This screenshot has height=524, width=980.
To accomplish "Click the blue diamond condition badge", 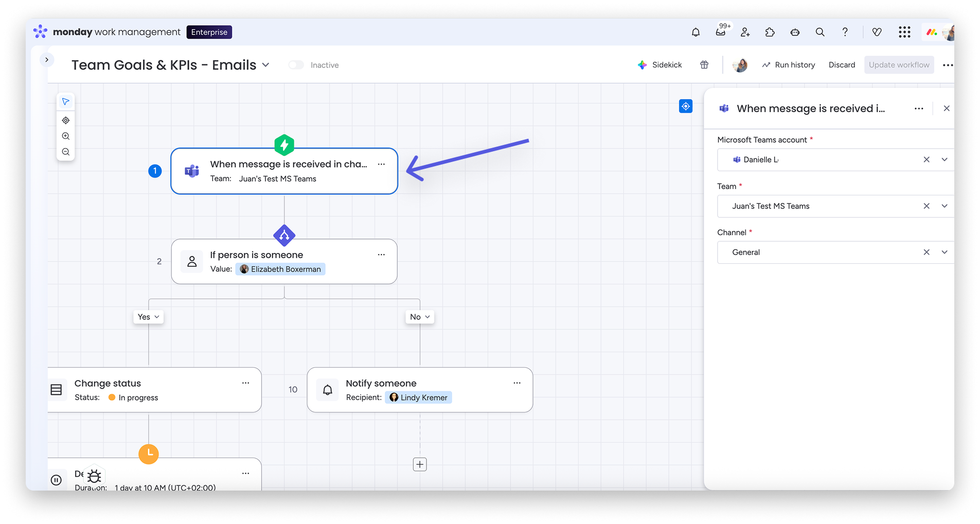I will click(284, 236).
